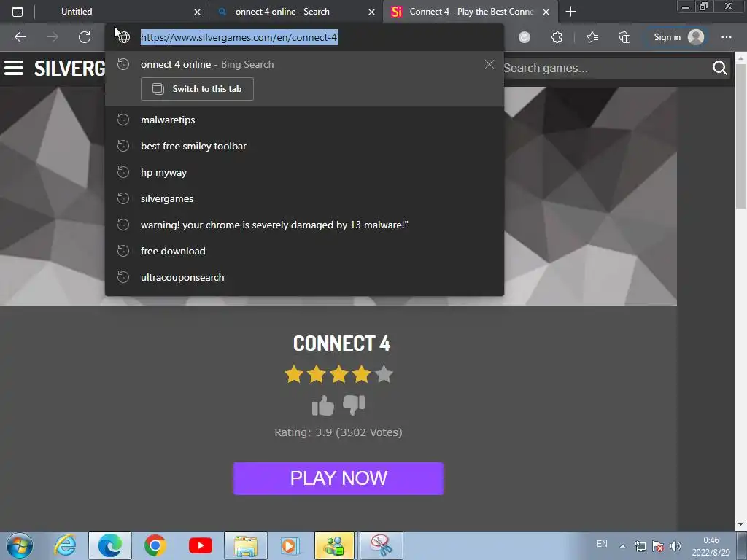Open the Collections icon
747x560 pixels.
point(624,37)
